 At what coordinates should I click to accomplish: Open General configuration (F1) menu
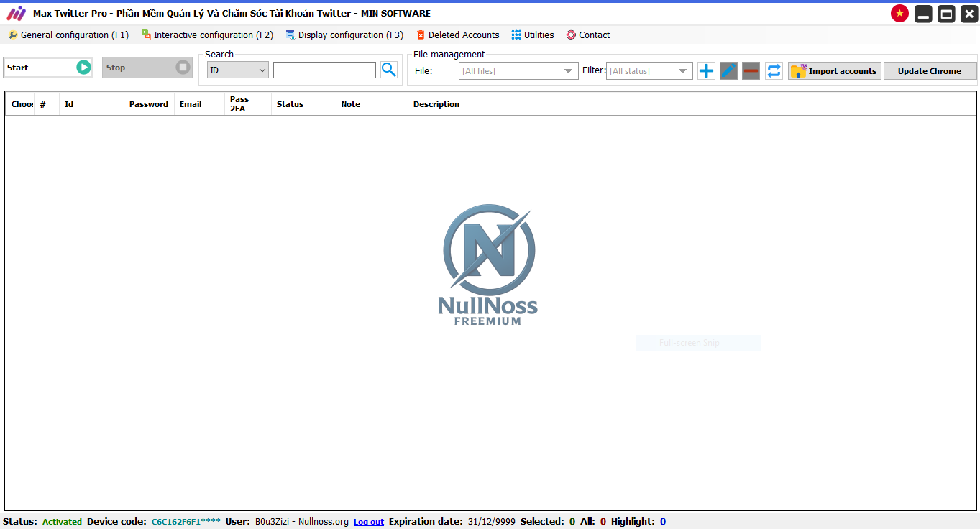click(68, 34)
